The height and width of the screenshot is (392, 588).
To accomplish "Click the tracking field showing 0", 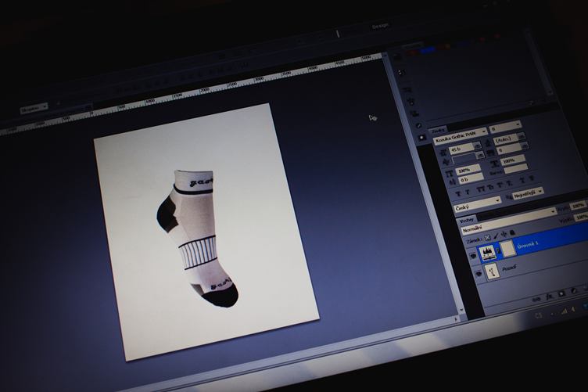I will point(509,149).
